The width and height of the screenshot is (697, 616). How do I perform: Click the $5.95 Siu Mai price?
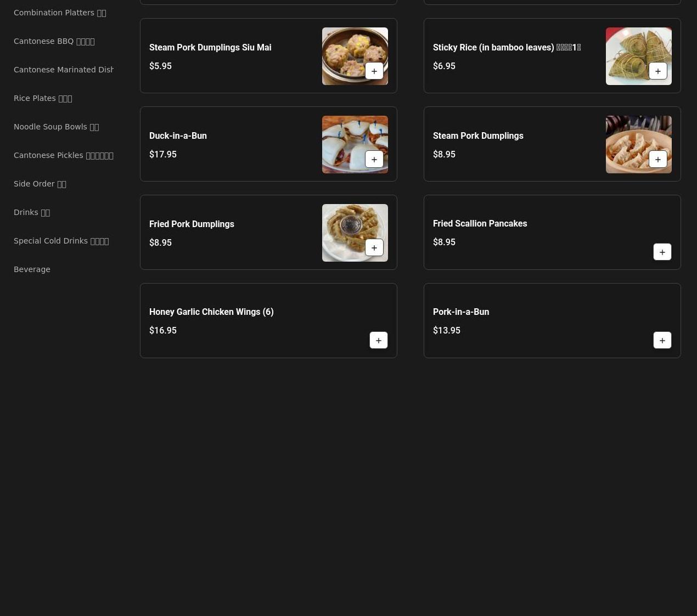pyautogui.click(x=160, y=66)
